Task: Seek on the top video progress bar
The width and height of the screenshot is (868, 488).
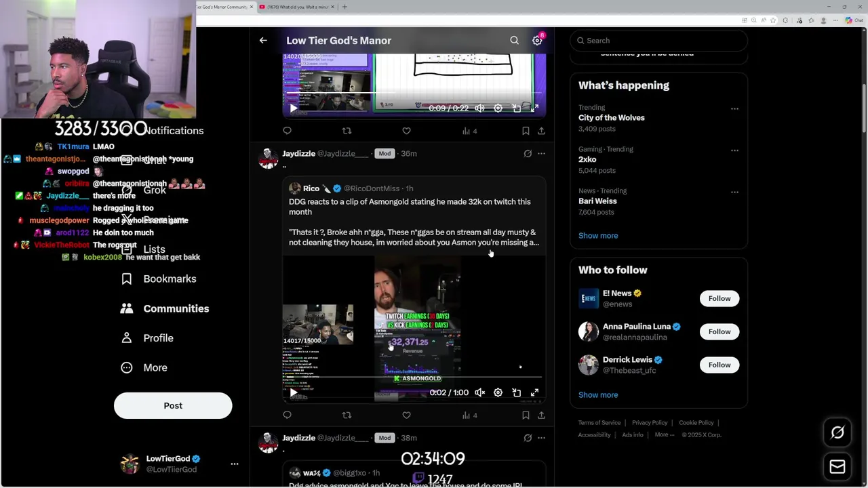Action: coord(414,93)
